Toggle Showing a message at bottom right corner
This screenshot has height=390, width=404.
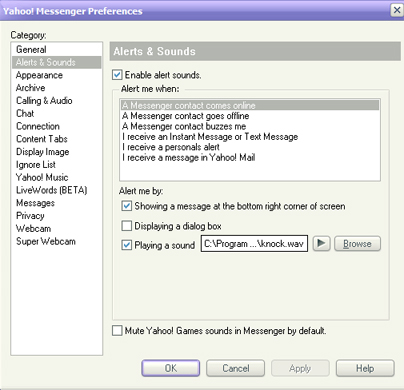pyautogui.click(x=127, y=206)
